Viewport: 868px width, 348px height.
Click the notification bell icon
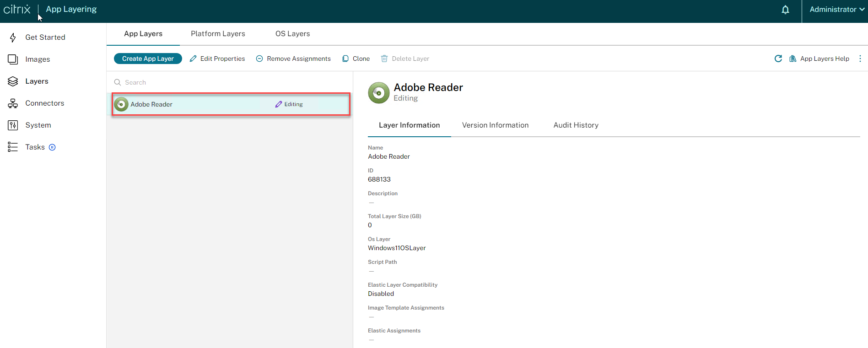tap(785, 10)
